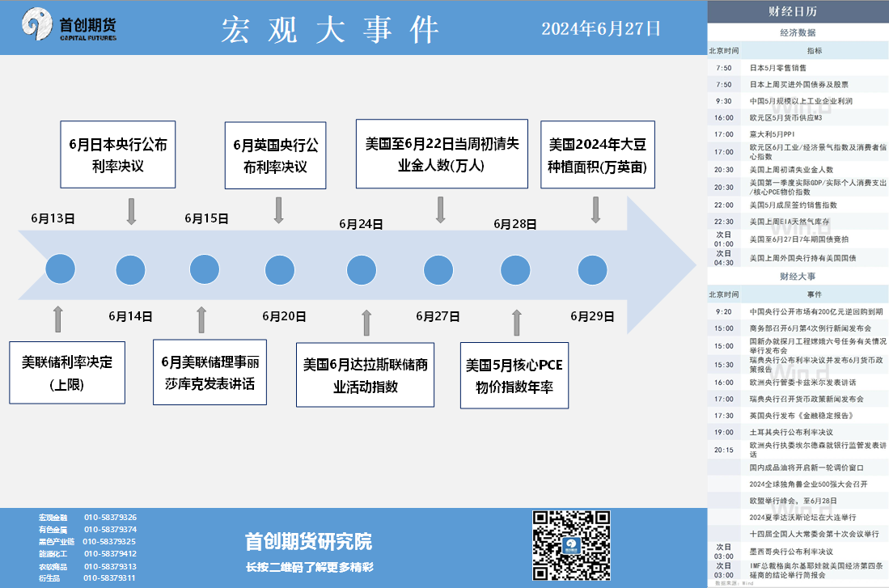This screenshot has height=588, width=889.
Task: Click the 美国至6月22日当周初请失业金人数 box
Action: click(x=442, y=154)
